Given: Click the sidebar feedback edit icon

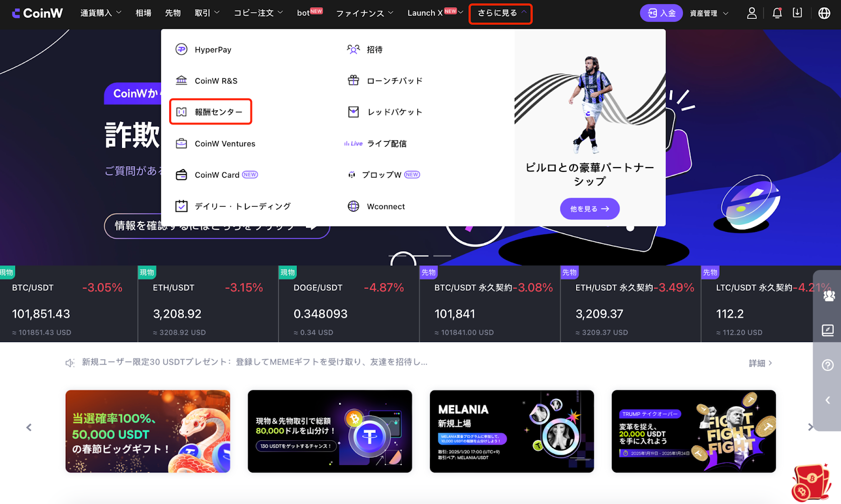Looking at the screenshot, I should tap(828, 330).
